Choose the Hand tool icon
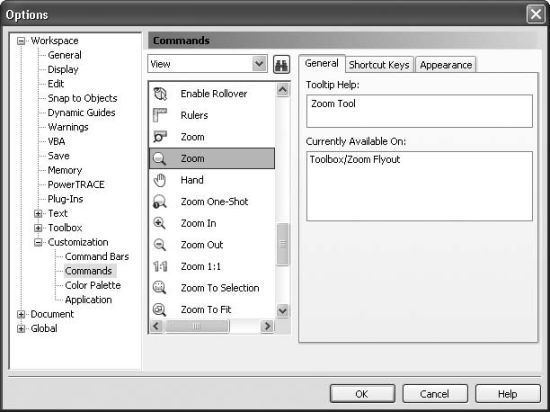 (160, 180)
